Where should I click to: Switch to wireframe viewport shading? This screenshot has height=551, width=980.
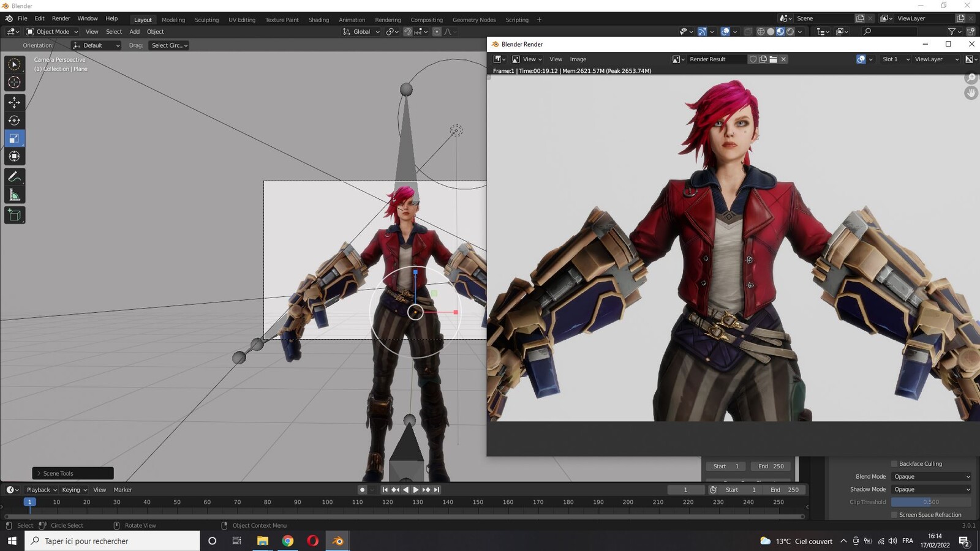(x=761, y=32)
